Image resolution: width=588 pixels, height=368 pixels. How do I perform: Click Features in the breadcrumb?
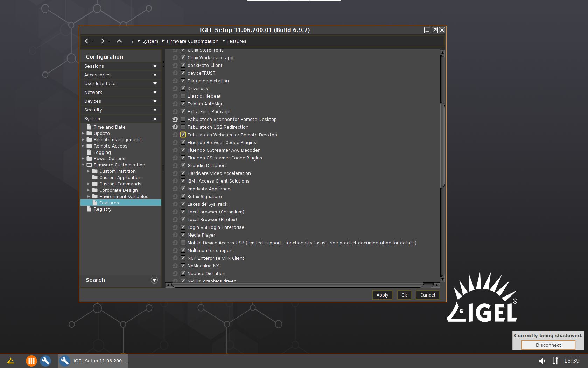pyautogui.click(x=237, y=41)
